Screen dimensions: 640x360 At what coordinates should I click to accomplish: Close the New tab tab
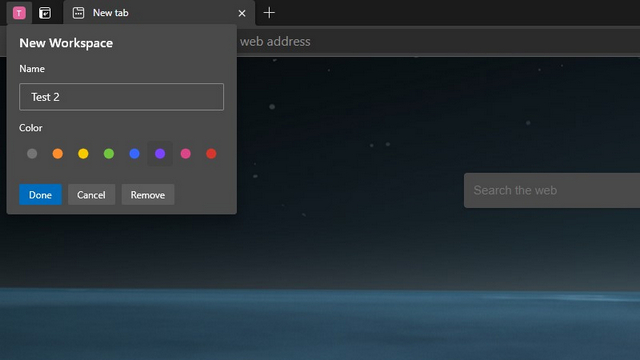(242, 13)
